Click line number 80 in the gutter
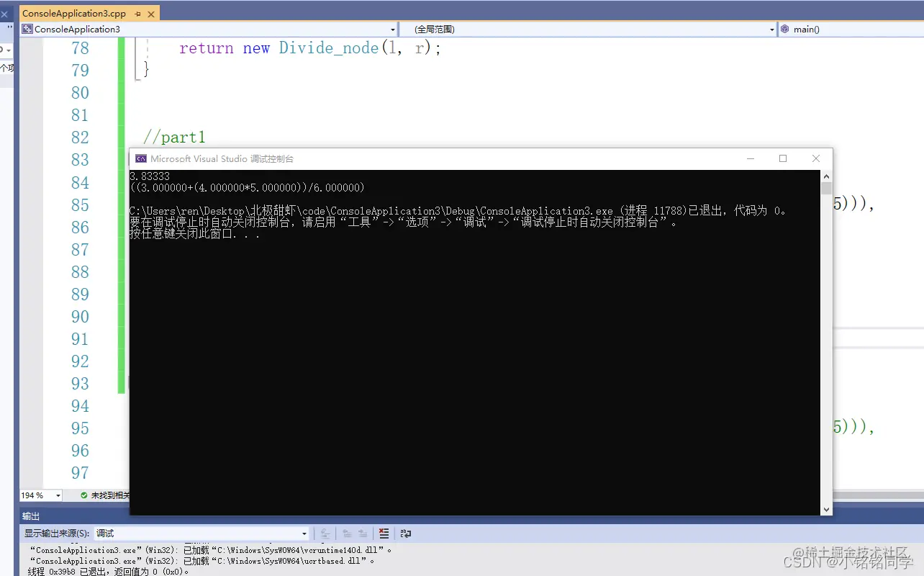The height and width of the screenshot is (576, 924). [x=80, y=93]
